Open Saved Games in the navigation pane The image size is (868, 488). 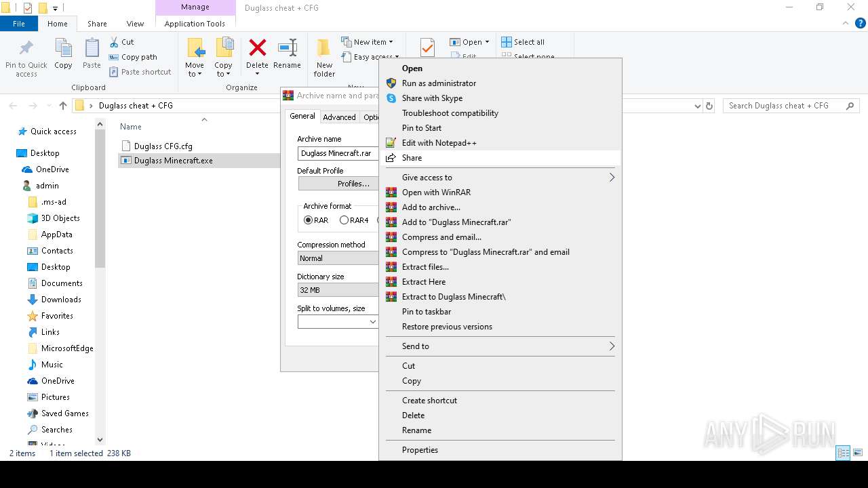[x=64, y=413]
